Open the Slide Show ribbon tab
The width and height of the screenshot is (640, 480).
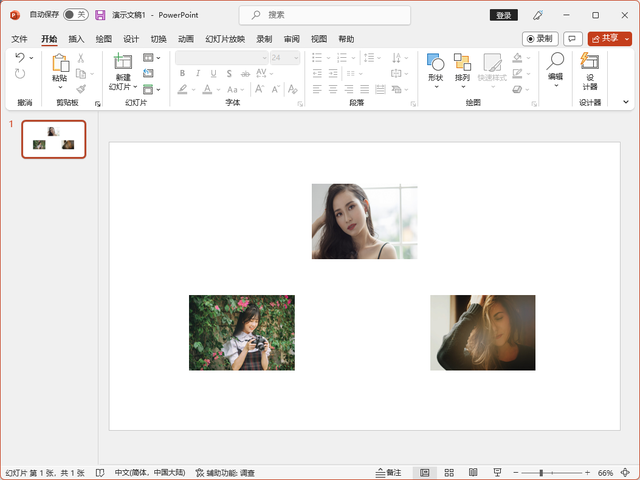click(225, 39)
